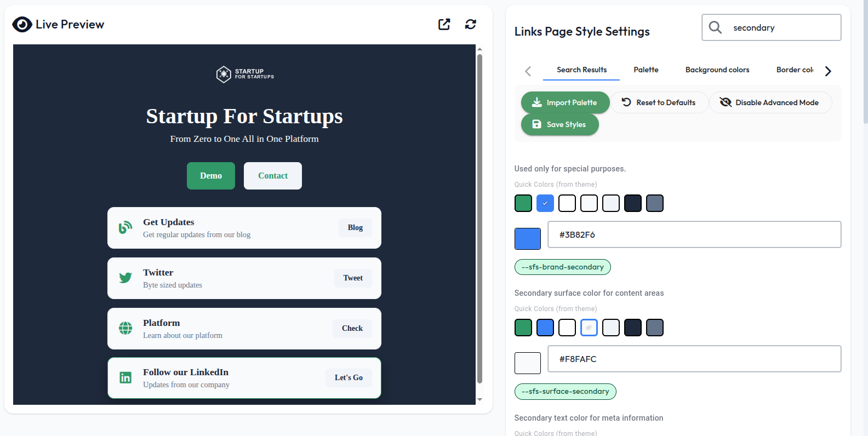Switch to the Palette tab
868x436 pixels.
(646, 70)
